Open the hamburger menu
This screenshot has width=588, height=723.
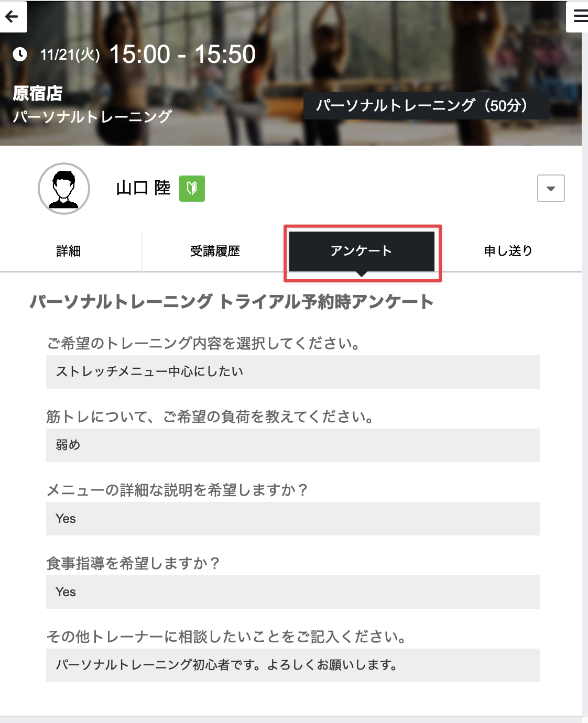tap(579, 16)
